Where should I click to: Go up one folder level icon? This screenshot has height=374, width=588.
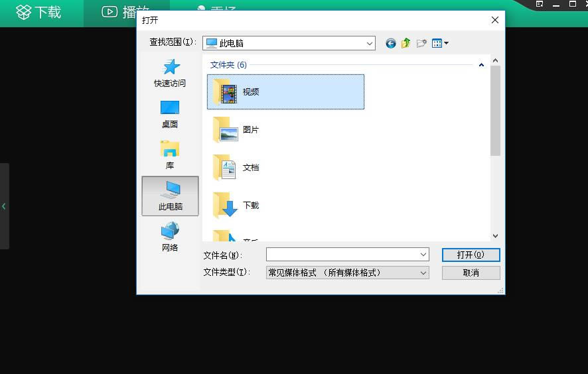[405, 44]
